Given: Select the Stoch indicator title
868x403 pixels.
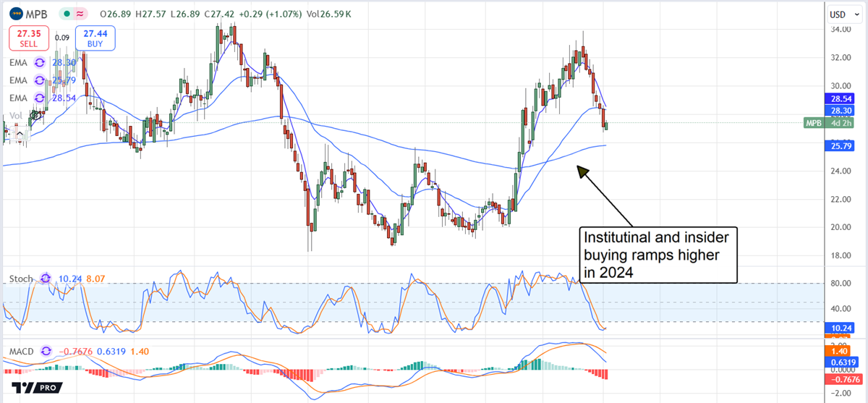Looking at the screenshot, I should (x=22, y=278).
